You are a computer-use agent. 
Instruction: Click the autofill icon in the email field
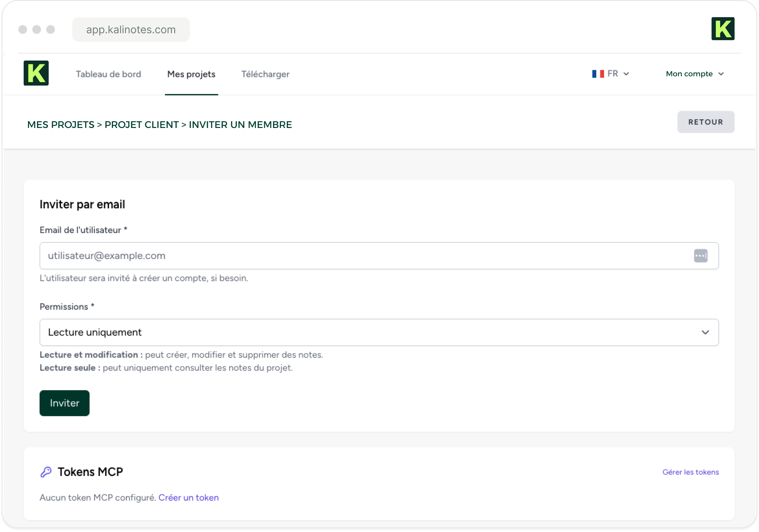click(x=700, y=256)
